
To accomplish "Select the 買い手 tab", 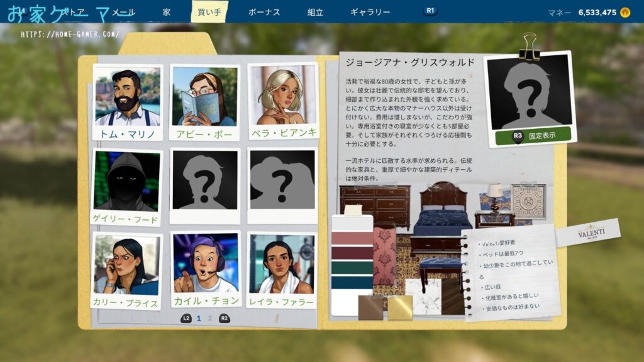I will click(209, 12).
